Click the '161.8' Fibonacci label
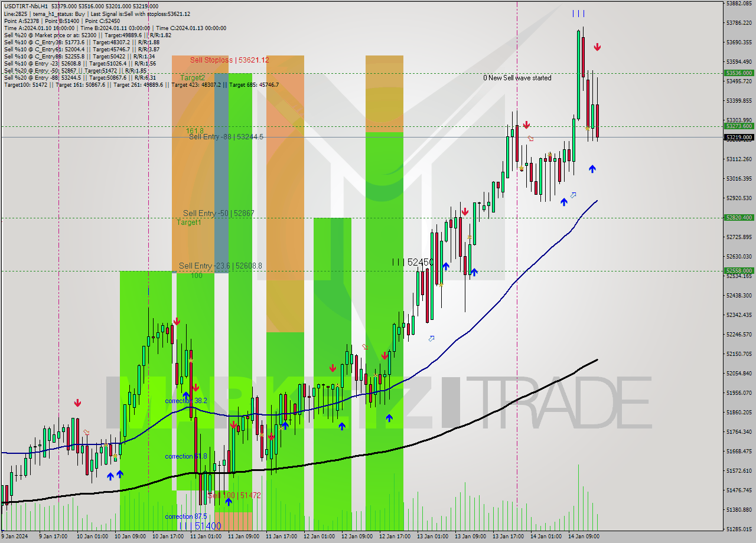 tap(194, 130)
